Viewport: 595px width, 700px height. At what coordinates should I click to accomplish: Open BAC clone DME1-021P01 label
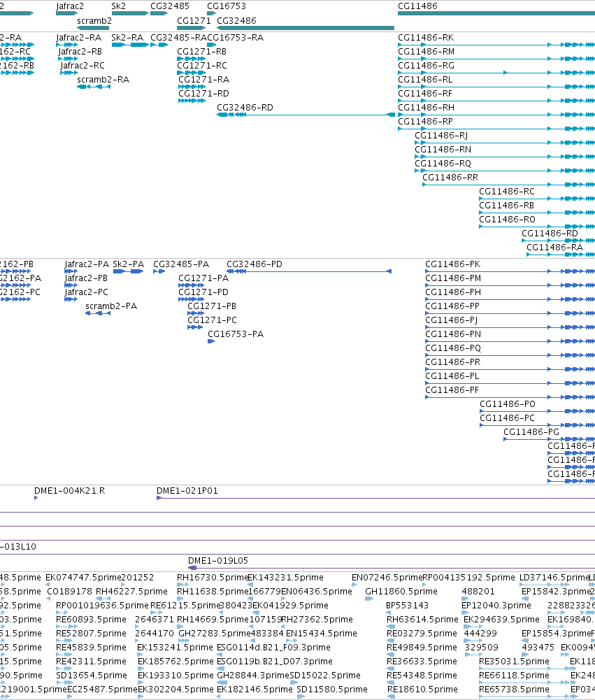(187, 491)
